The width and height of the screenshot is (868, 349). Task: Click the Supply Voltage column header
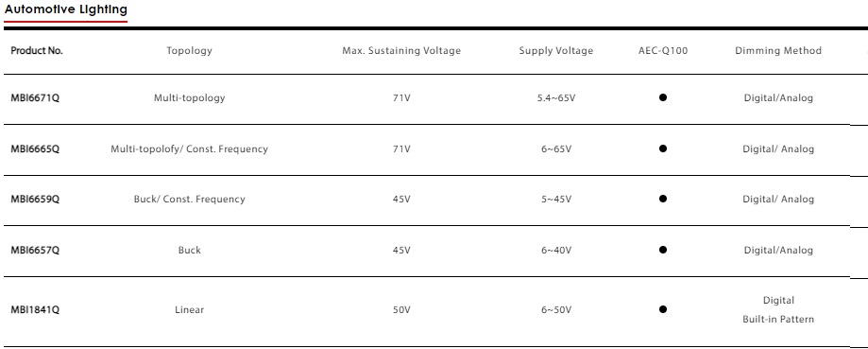click(555, 50)
